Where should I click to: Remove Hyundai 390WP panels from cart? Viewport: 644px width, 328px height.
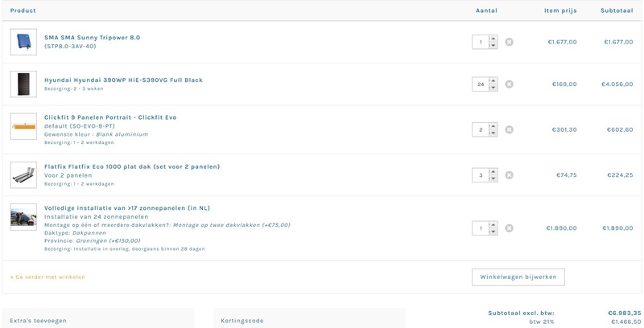(x=509, y=84)
